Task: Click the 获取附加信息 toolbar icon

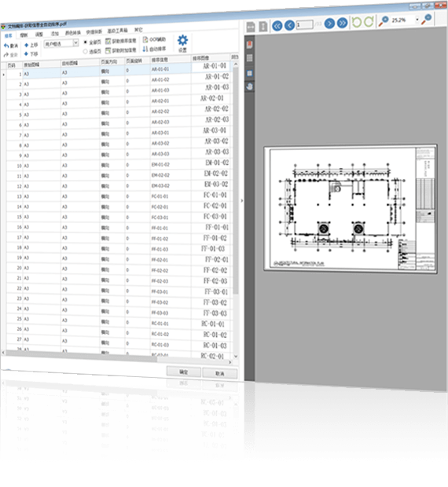Action: tap(108, 50)
